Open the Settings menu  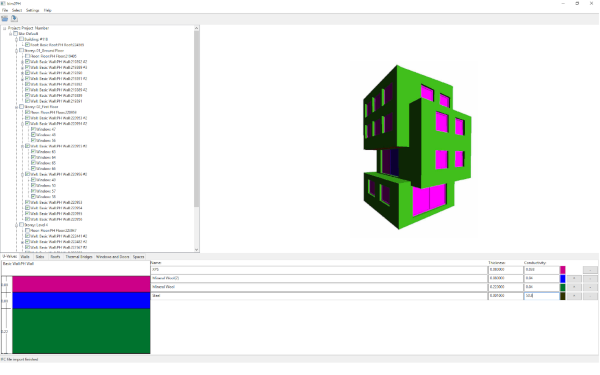click(33, 10)
